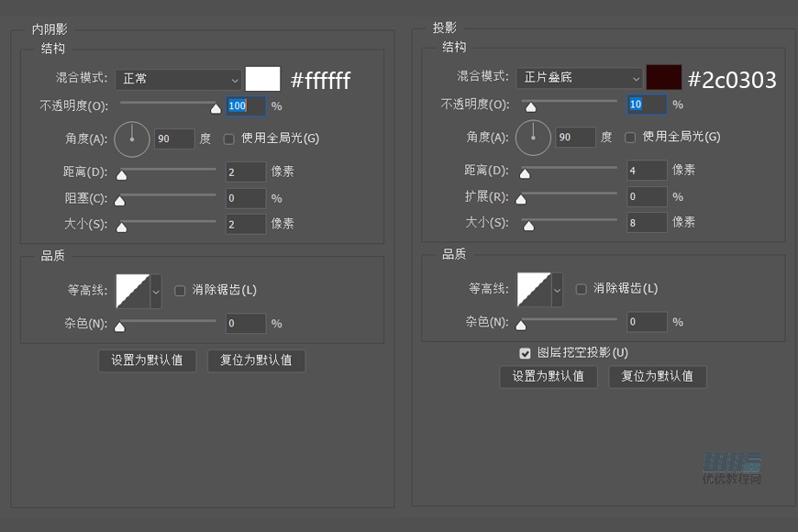Click the dark red #2c0303 color swatch
The width and height of the screenshot is (798, 532).
pyautogui.click(x=663, y=77)
